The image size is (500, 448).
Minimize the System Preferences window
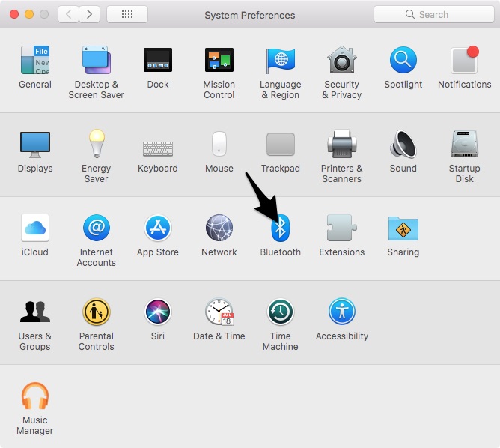pyautogui.click(x=29, y=14)
